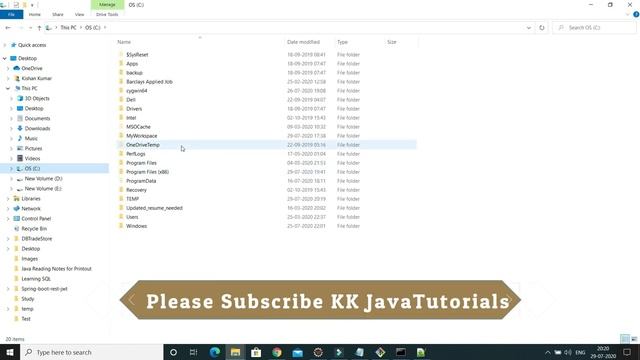This screenshot has height=360, width=640.
Task: Collapse the Desktop tree node
Action: pos(4,58)
